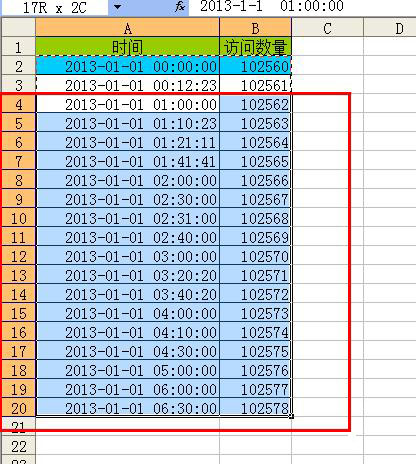Screen dimensions: 416x464
Task: Select row 4 header
Action: [18, 104]
